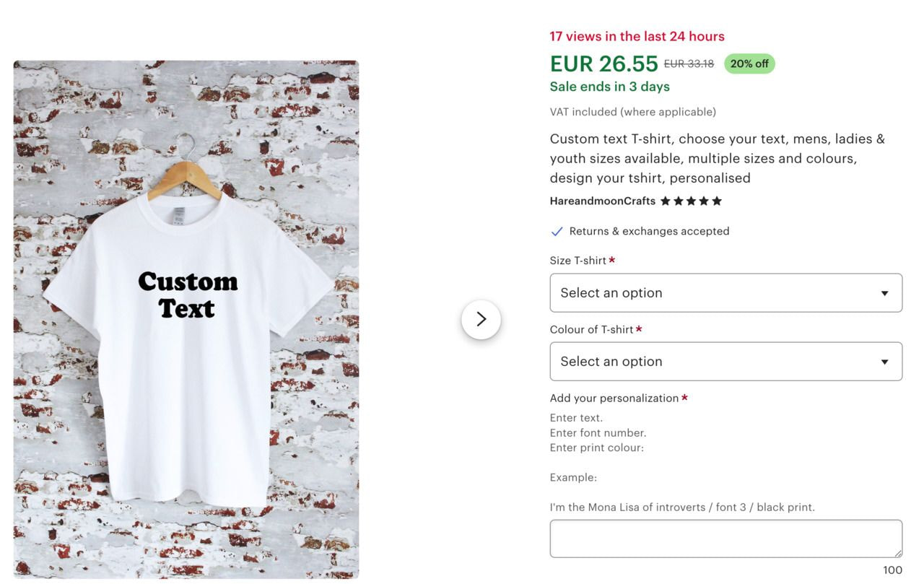Open the Colour of T-shirt selector
The height and width of the screenshot is (584, 924).
pyautogui.click(x=725, y=361)
